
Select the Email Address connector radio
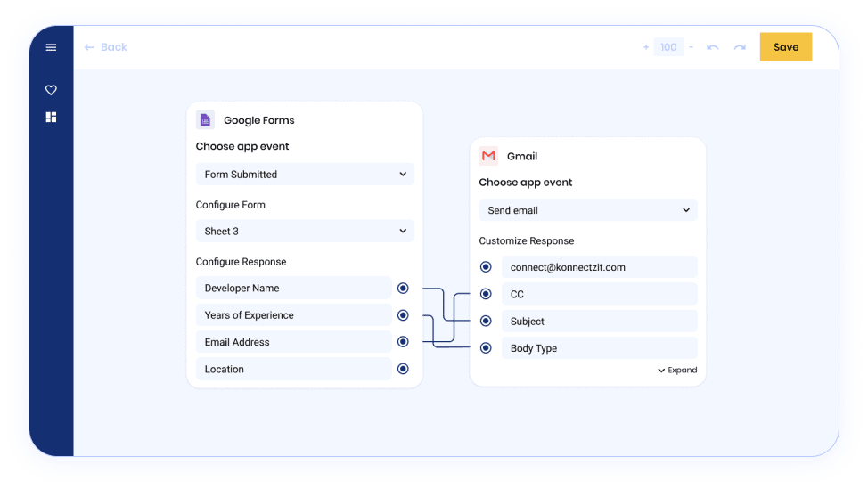[403, 342]
